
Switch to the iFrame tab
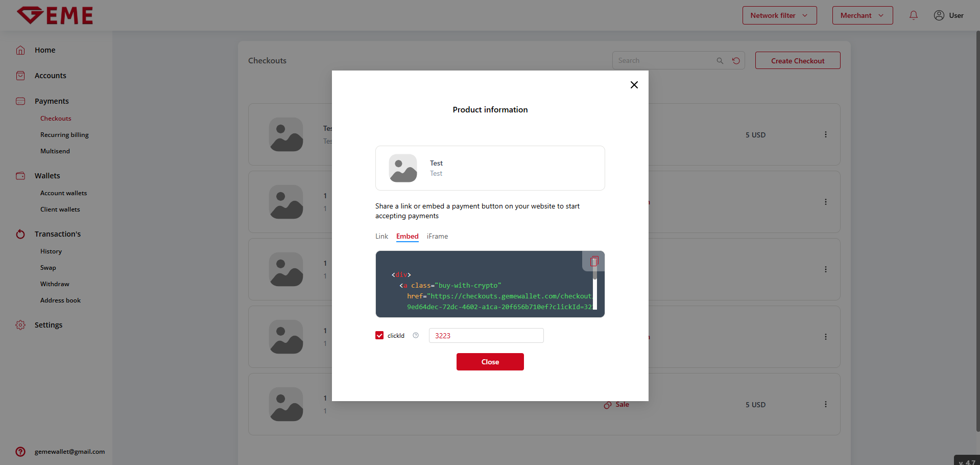pyautogui.click(x=437, y=236)
